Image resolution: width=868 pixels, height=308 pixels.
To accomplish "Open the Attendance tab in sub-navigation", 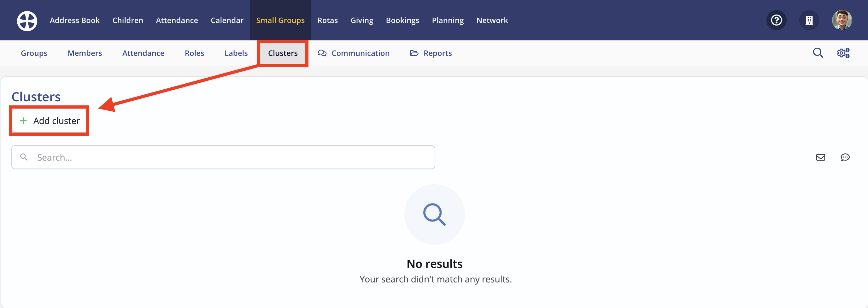I will coord(143,53).
